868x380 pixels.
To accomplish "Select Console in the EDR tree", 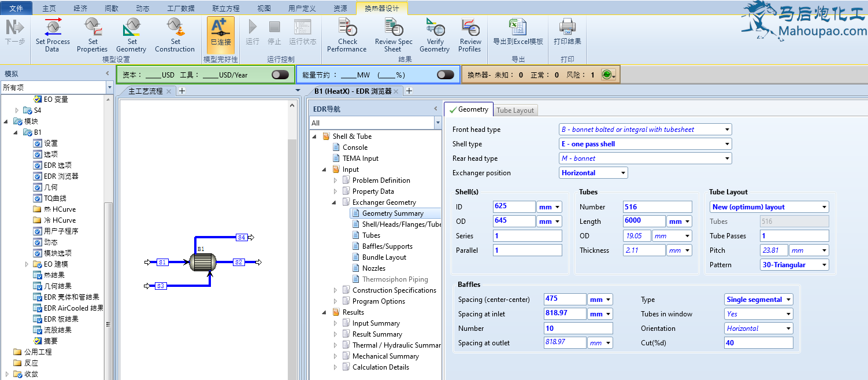I will pos(355,147).
